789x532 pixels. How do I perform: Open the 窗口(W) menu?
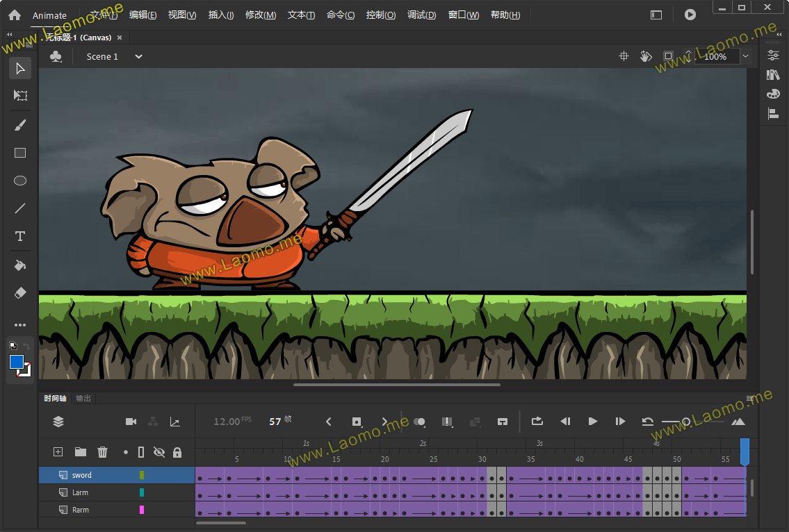point(464,15)
